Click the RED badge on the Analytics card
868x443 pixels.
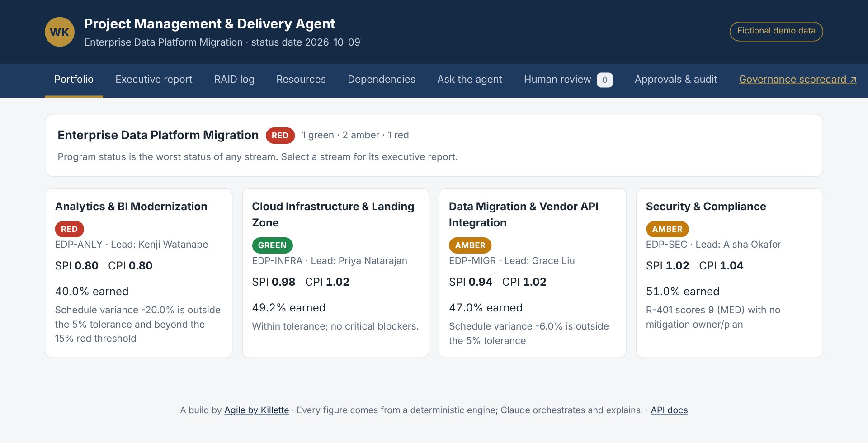pos(69,229)
